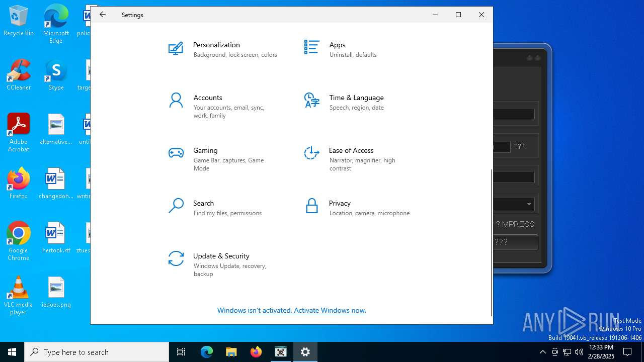This screenshot has height=362, width=644.
Task: Select Recycle Bin desktop icon
Action: click(19, 21)
